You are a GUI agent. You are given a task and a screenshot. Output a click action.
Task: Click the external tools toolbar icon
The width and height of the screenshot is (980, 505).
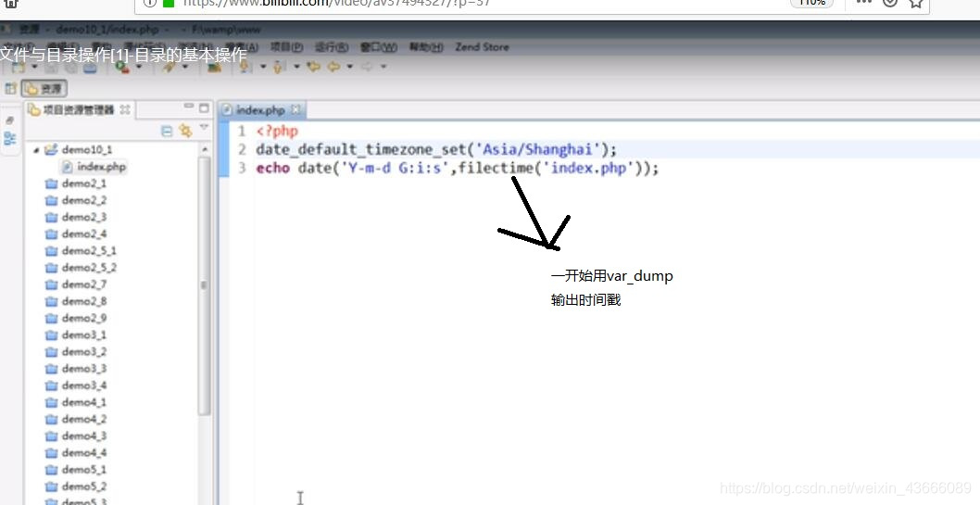pyautogui.click(x=170, y=66)
